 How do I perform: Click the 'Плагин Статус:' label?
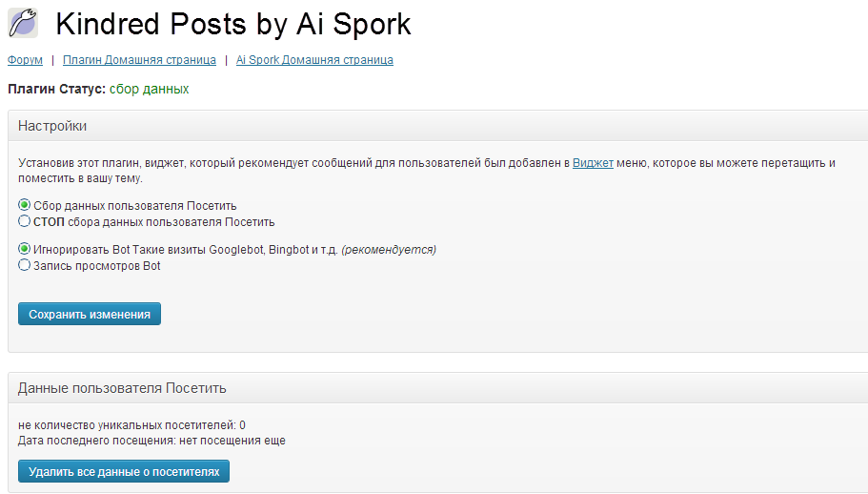[56, 89]
